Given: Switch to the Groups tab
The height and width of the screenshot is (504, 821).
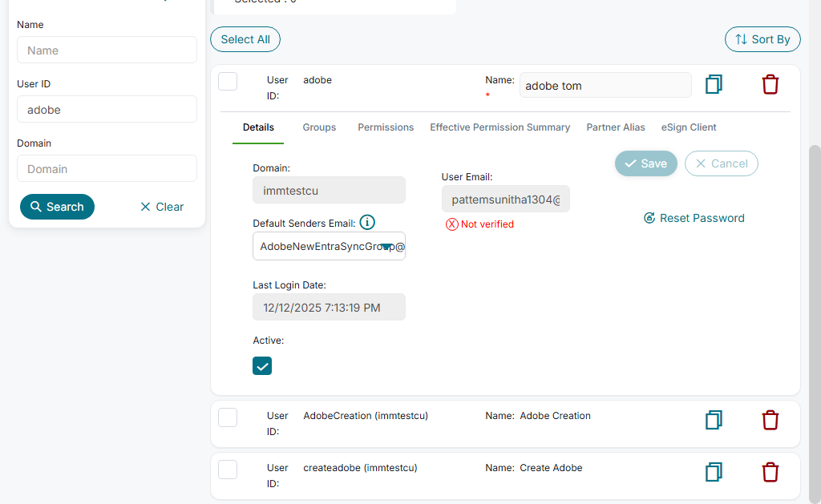Looking at the screenshot, I should (319, 127).
